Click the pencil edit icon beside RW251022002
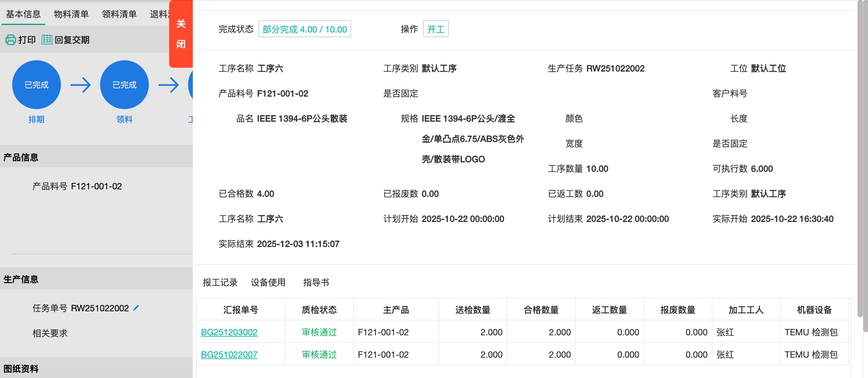This screenshot has height=378, width=868. 136,308
